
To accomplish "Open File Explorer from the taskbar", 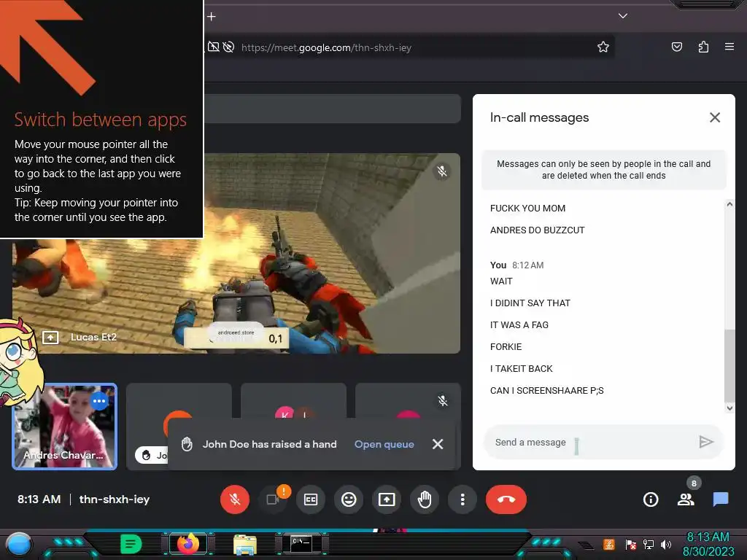I will click(x=245, y=544).
